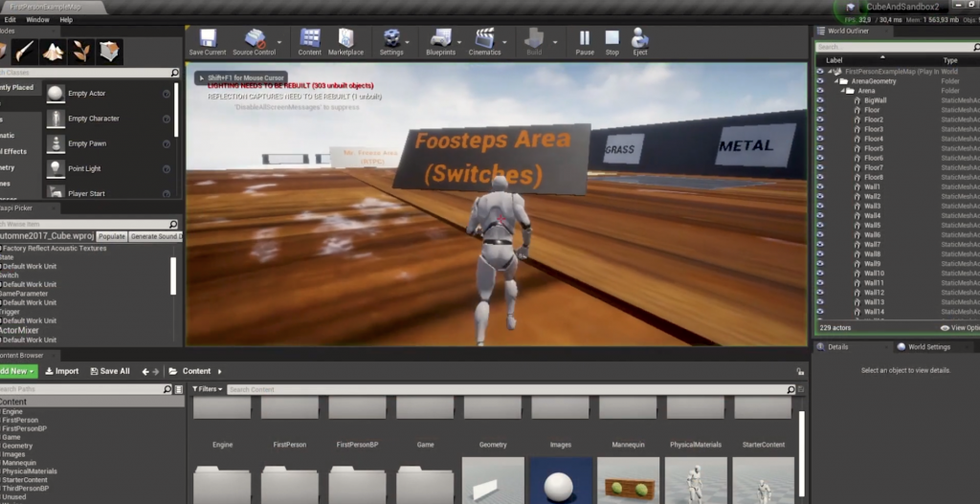The height and width of the screenshot is (504, 980).
Task: Open the Cinematics dropdown arrow
Action: point(504,42)
